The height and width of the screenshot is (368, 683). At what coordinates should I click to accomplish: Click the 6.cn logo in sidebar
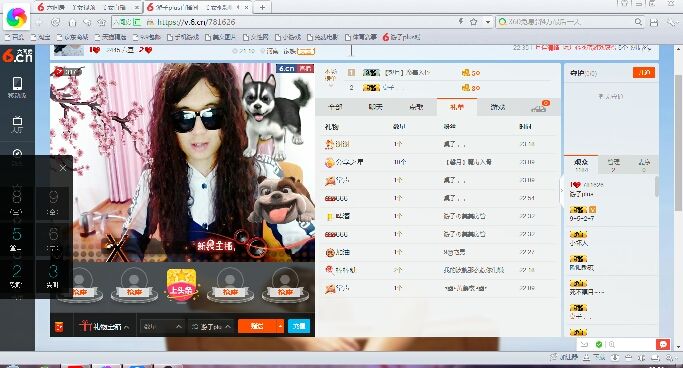pos(17,56)
